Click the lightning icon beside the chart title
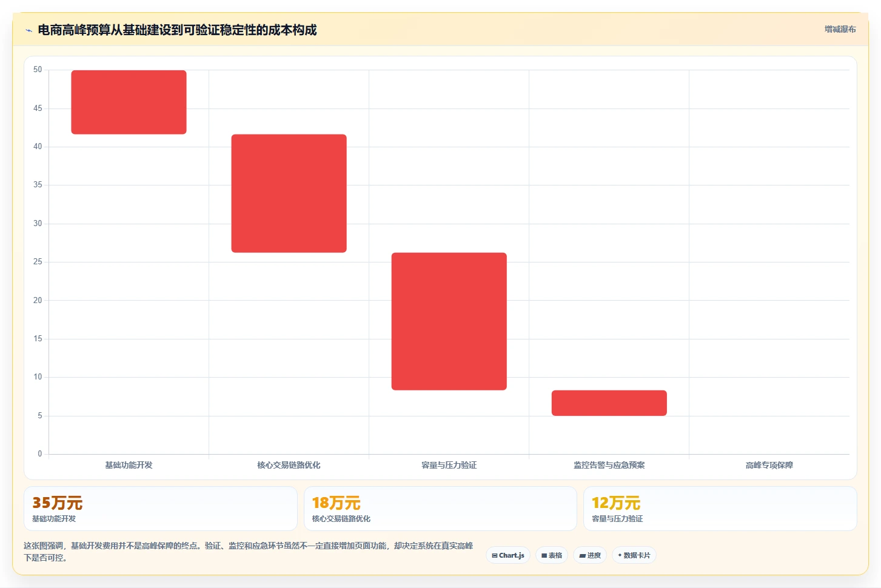Viewport: 881px width, 588px height. point(28,30)
